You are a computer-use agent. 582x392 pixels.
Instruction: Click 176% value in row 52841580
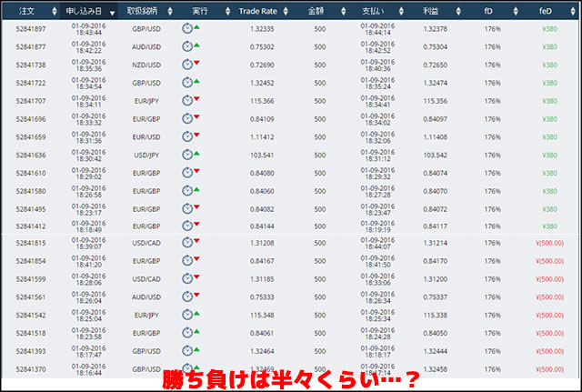pyautogui.click(x=492, y=191)
